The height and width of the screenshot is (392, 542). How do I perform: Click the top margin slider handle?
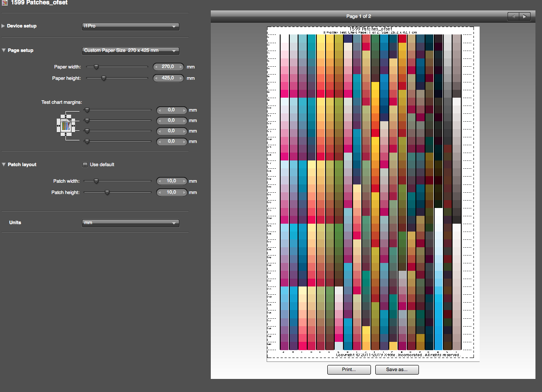(87, 110)
